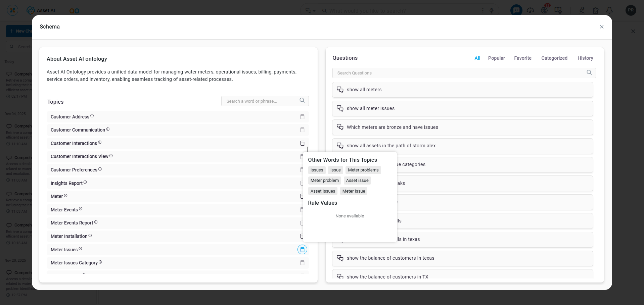Click the Search Questions input field
Image resolution: width=644 pixels, height=305 pixels.
460,73
